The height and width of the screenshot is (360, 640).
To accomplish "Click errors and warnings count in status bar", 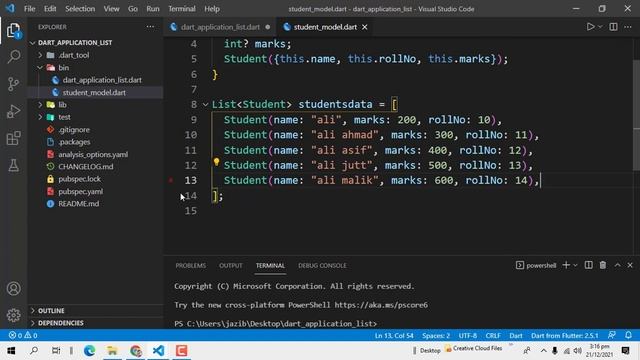I will [x=23, y=335].
